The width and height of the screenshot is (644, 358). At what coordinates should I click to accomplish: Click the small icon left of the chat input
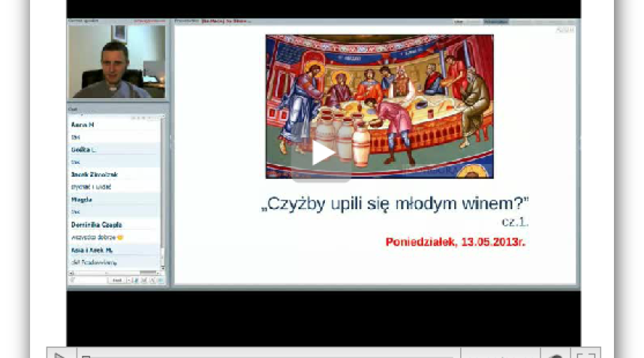[72, 281]
